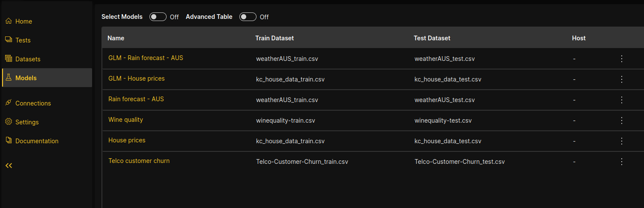Click the Tests icon in sidebar

pyautogui.click(x=9, y=40)
